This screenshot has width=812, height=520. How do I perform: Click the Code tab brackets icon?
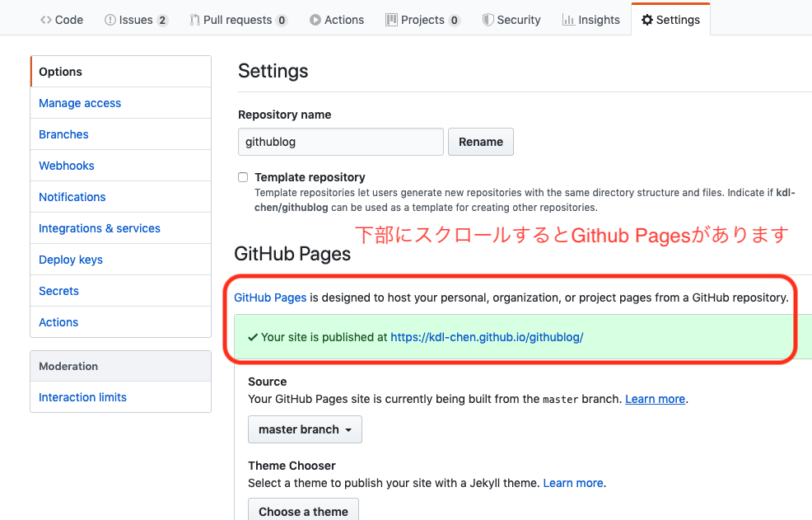coord(46,20)
